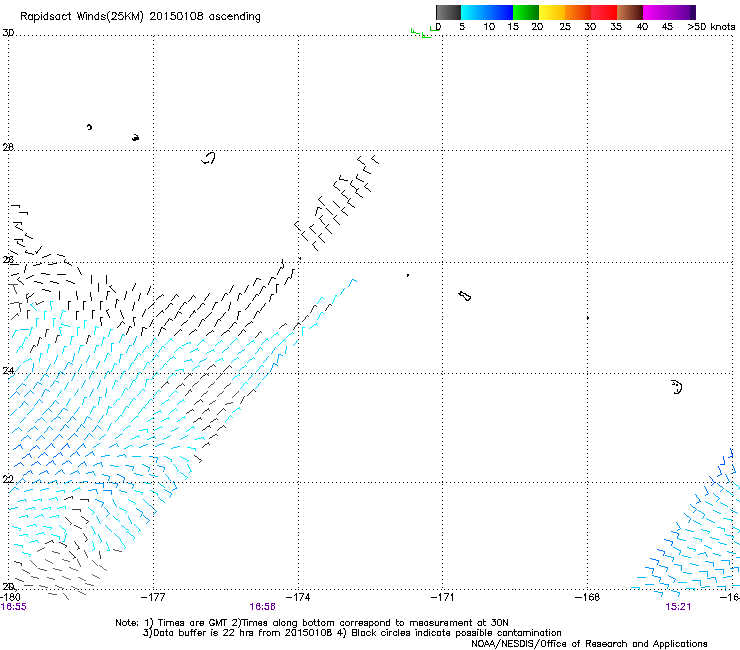740x650 pixels.
Task: Click the purple time stamp '16:55'
Action: (14, 607)
